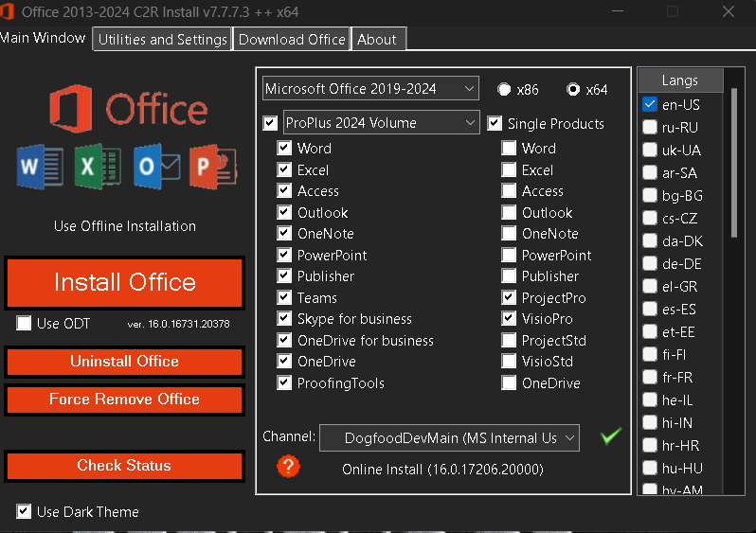This screenshot has width=756, height=533.
Task: Click the Online Install (16.0.17206.20000) text
Action: click(x=442, y=469)
